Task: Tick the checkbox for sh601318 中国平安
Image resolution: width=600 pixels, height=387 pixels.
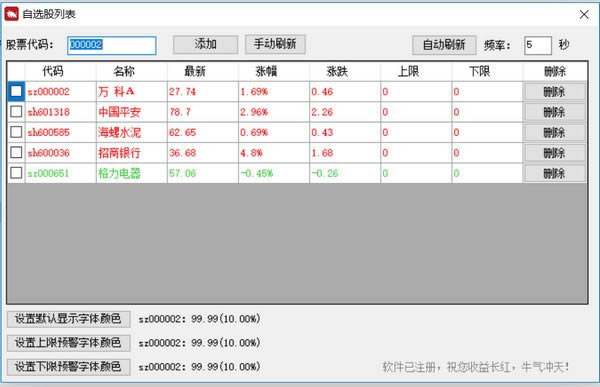Action: (x=16, y=112)
